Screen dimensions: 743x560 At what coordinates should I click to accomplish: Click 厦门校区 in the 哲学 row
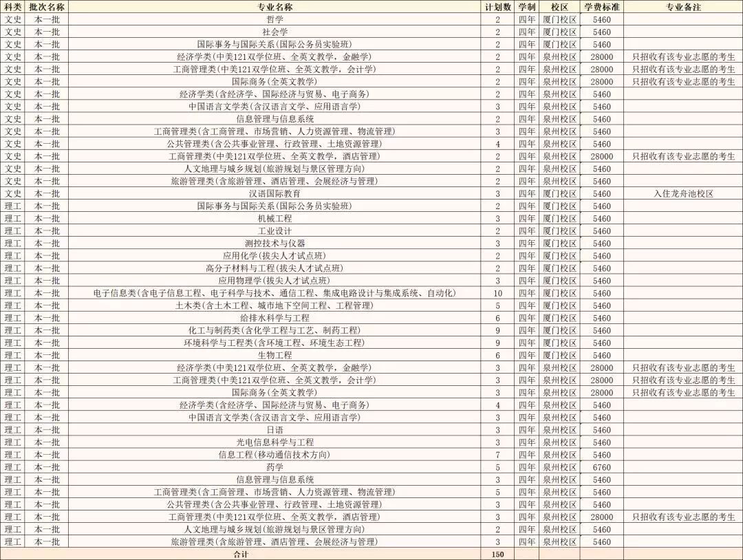point(559,20)
